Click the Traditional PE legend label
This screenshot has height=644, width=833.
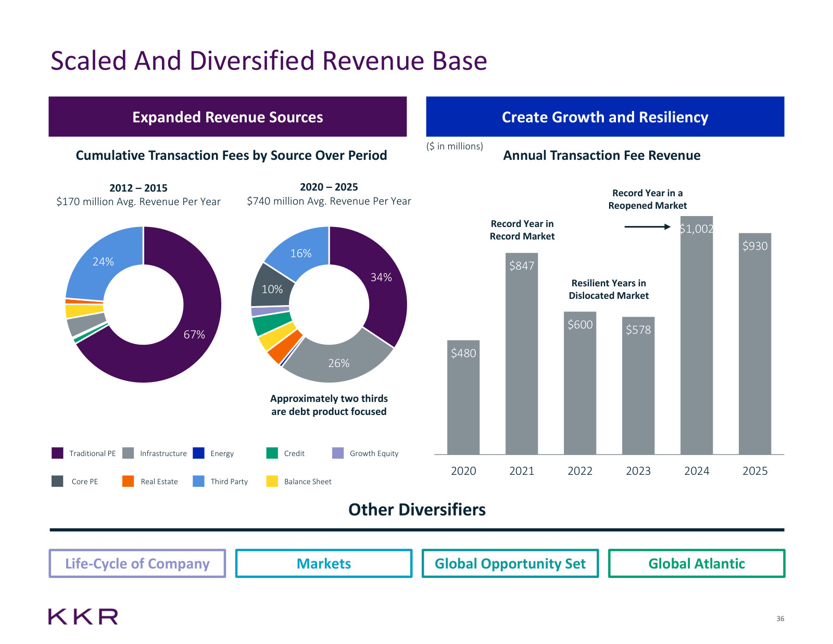click(x=93, y=453)
